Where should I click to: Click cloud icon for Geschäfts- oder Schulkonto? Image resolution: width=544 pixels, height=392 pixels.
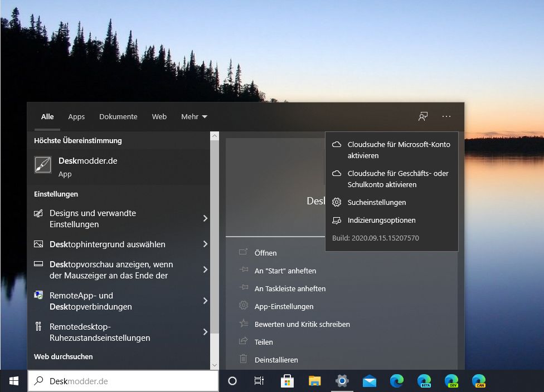tap(337, 173)
